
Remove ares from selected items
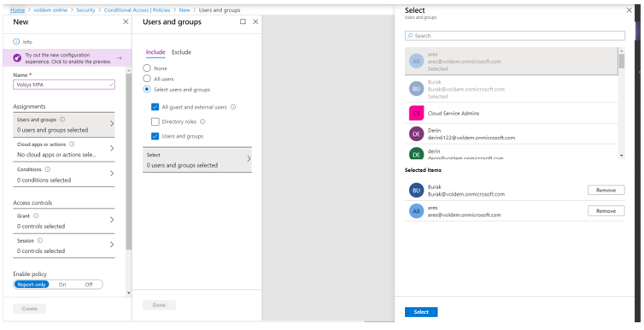[606, 211]
